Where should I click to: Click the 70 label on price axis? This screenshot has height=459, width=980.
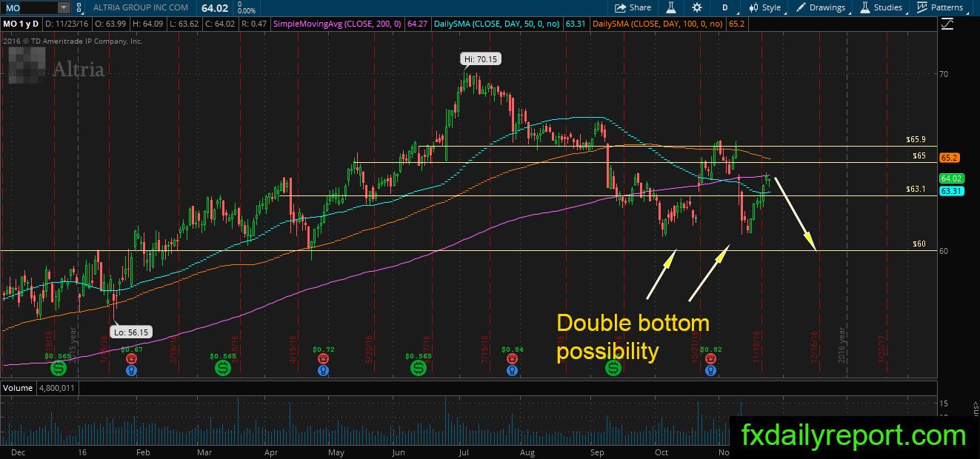point(943,74)
